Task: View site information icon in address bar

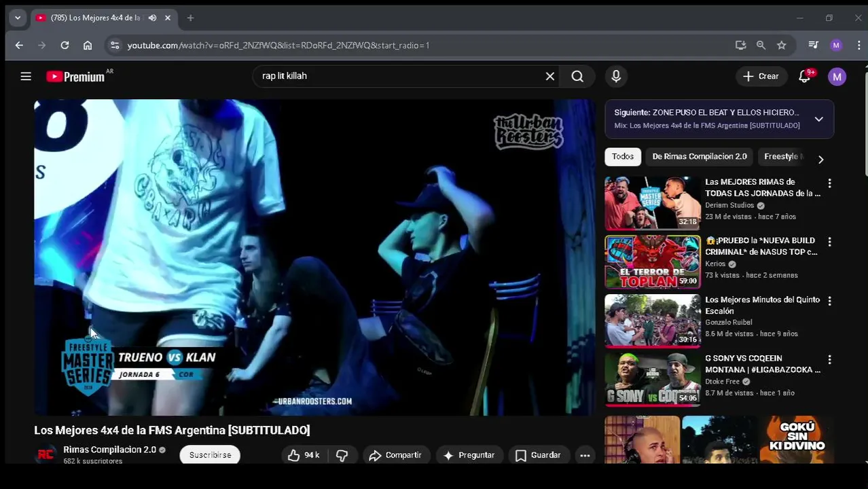Action: coord(115,45)
